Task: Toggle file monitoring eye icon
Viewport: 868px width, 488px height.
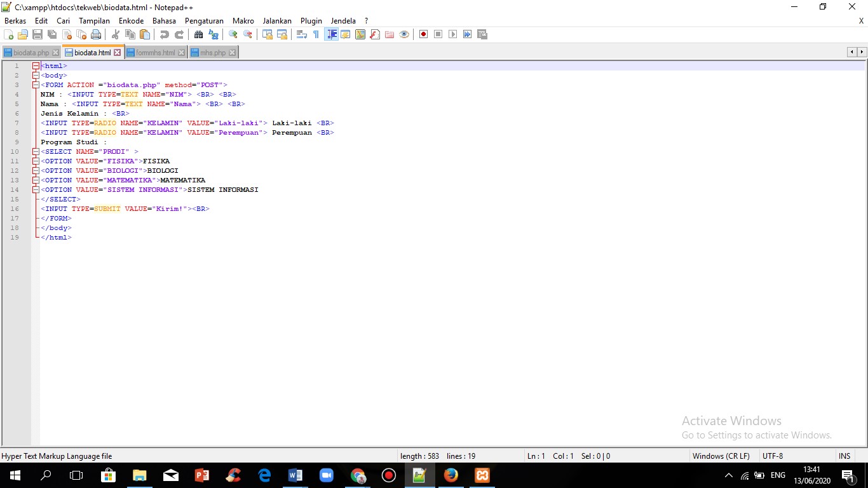Action: point(404,34)
